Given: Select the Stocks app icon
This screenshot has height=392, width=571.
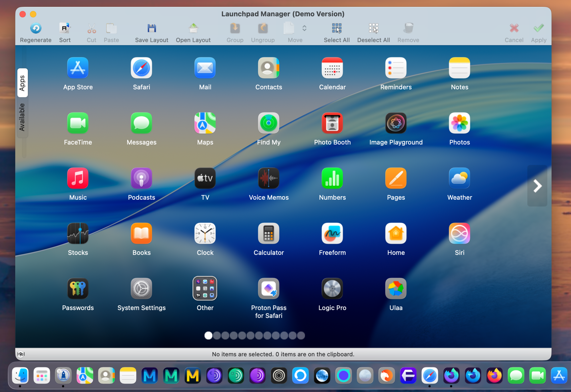Looking at the screenshot, I should pos(78,233).
